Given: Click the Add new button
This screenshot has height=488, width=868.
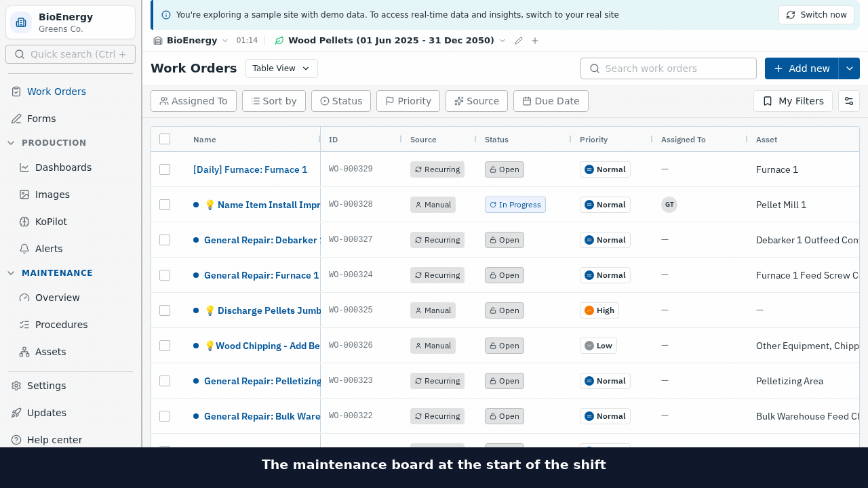Looking at the screenshot, I should tap(802, 68).
